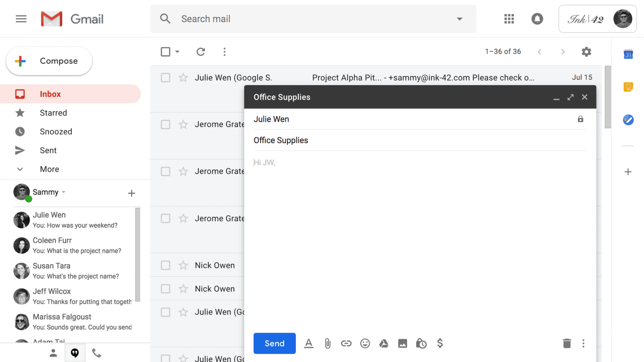644x362 pixels.
Task: Expand the Sammy account dropdown
Action: click(x=63, y=192)
